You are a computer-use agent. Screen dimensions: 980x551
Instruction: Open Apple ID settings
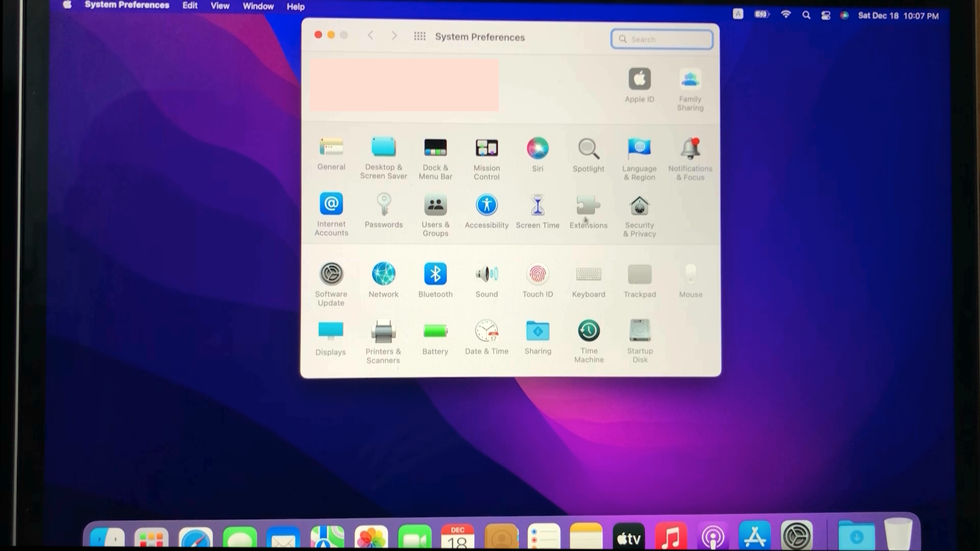(x=639, y=80)
